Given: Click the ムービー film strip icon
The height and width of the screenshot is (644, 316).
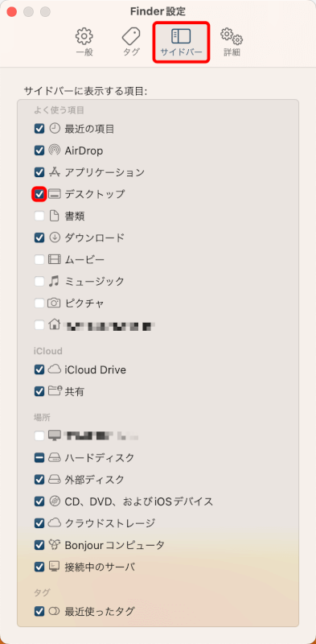Looking at the screenshot, I should tap(54, 259).
